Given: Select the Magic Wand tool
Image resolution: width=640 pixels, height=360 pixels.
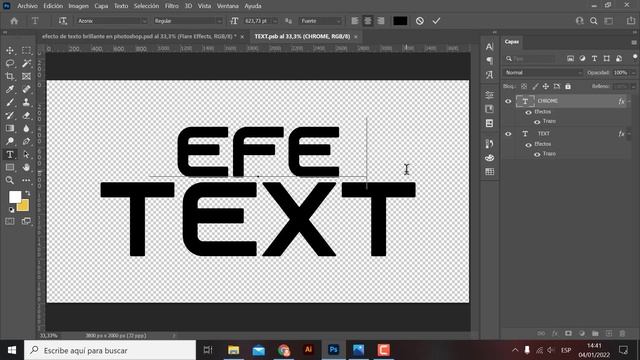Looking at the screenshot, I should [26, 63].
